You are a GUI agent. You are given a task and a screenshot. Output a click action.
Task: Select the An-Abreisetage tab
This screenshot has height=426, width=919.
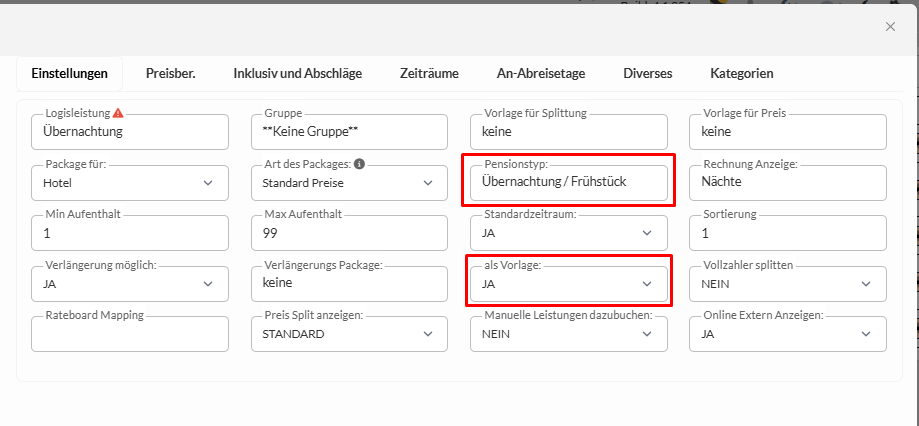[x=540, y=73]
